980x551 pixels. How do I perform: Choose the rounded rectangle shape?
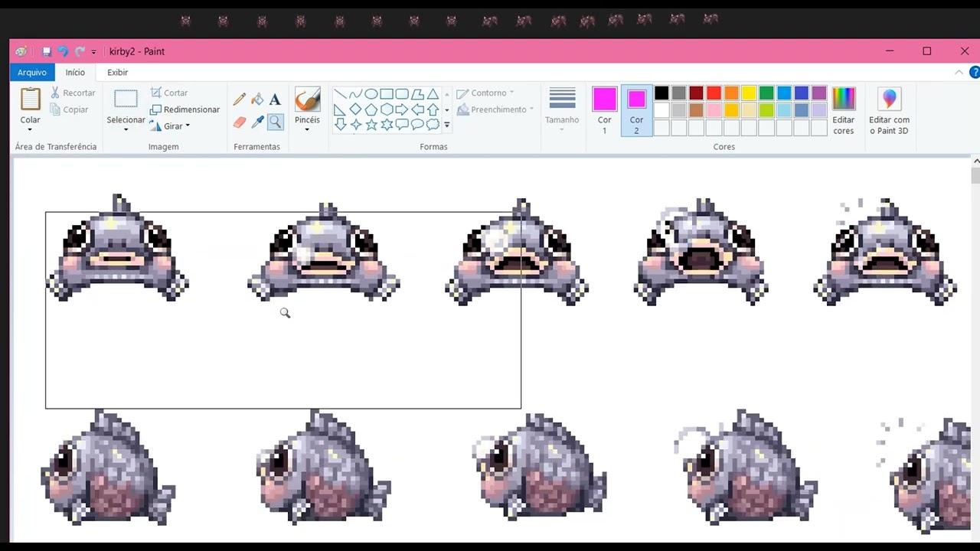[402, 94]
